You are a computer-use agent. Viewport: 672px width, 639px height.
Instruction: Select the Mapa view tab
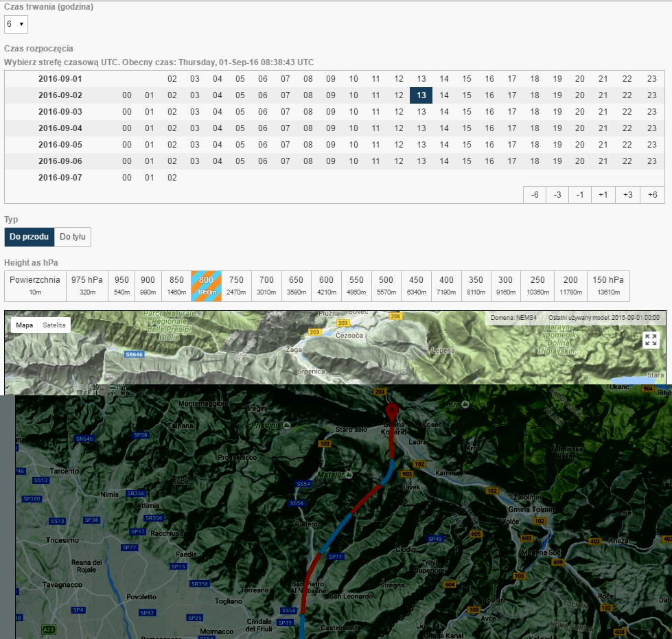25,325
